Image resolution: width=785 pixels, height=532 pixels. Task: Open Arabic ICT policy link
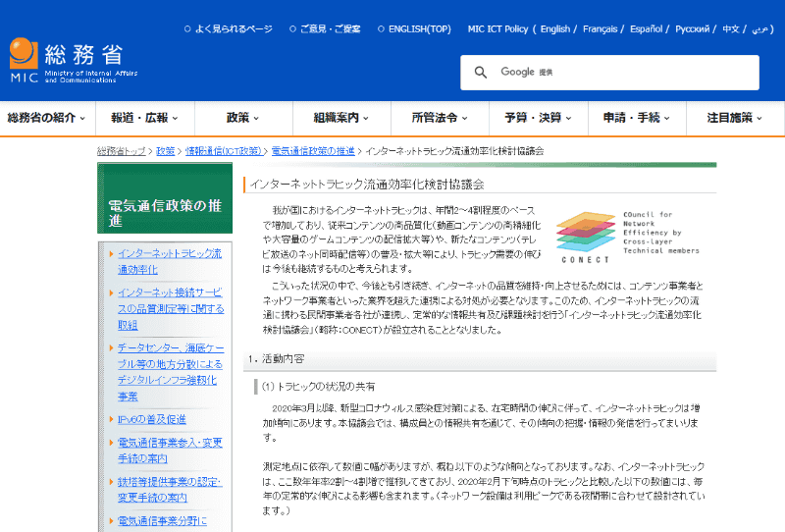[759, 29]
